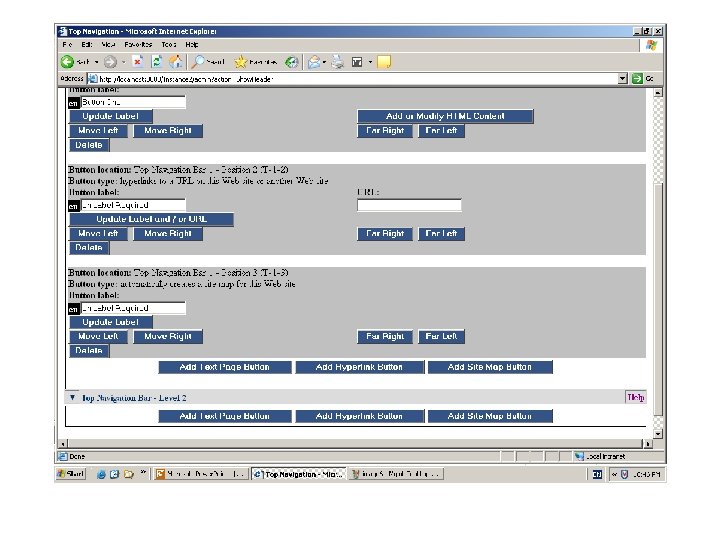720x540 pixels.
Task: Open the Edit menu
Action: coord(87,45)
